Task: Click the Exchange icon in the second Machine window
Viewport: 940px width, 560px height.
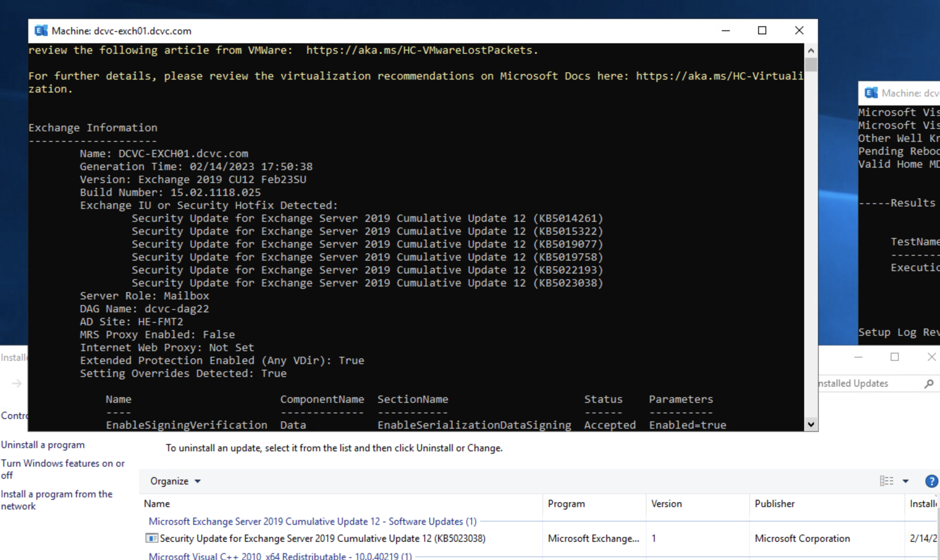Action: pyautogui.click(x=871, y=93)
